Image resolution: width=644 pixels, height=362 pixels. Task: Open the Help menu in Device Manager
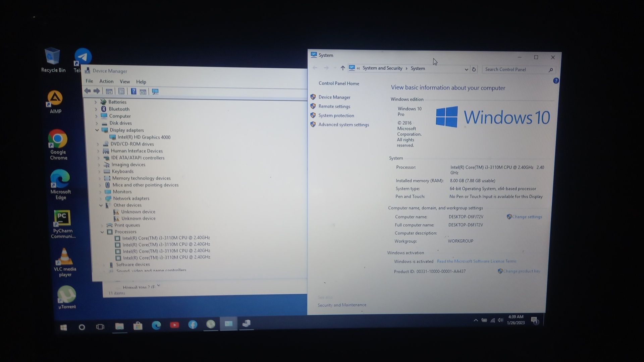click(x=141, y=82)
